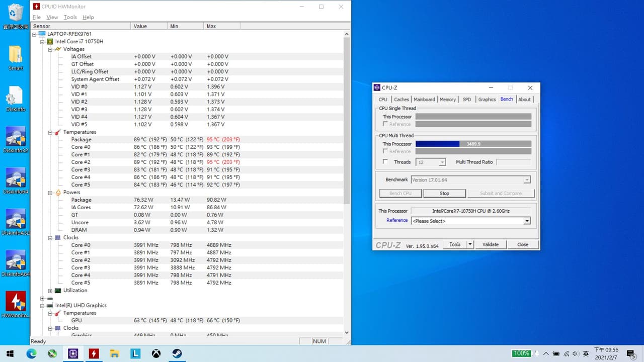Click the scroll-down arrow in HWMonitor's sensor list
The image size is (644, 362).
pos(346,332)
